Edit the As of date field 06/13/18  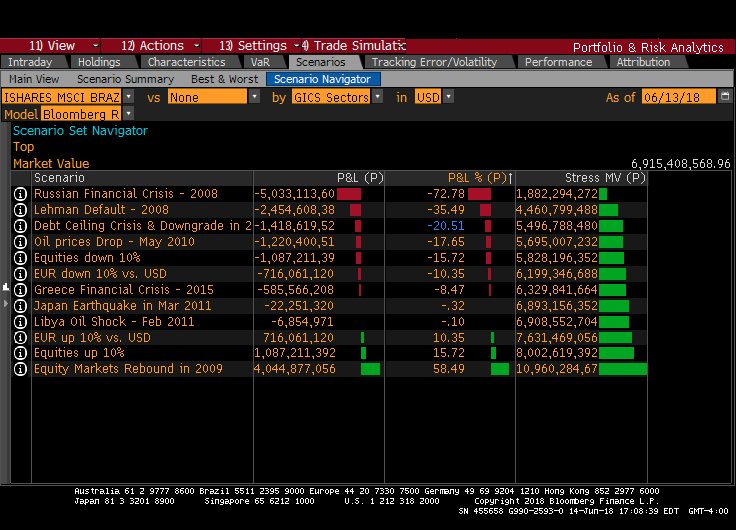click(x=678, y=97)
